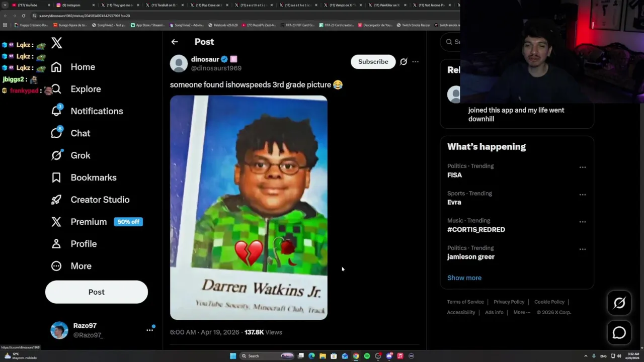Open Chrome tab search dropdown
This screenshot has width=644, height=362.
pos(5,5)
